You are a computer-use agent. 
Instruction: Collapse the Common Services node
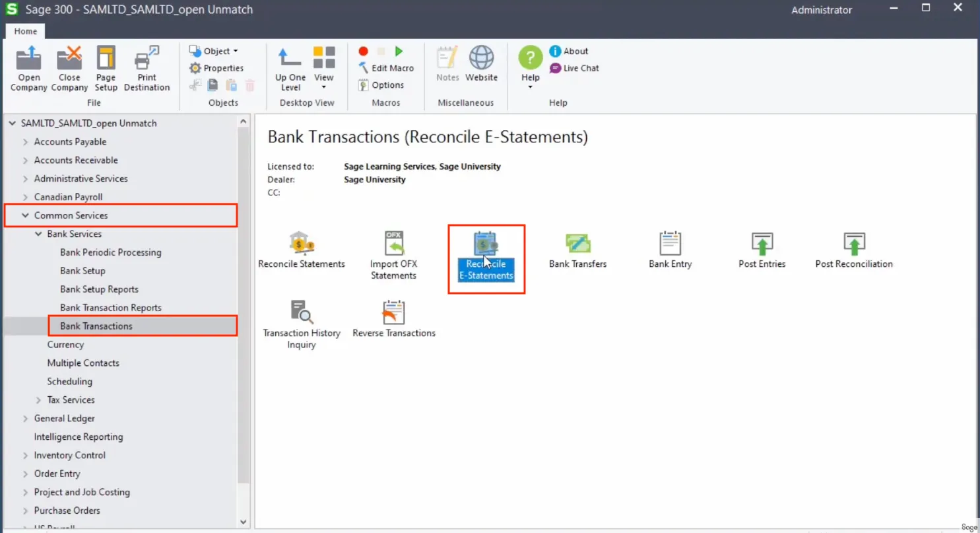[26, 215]
